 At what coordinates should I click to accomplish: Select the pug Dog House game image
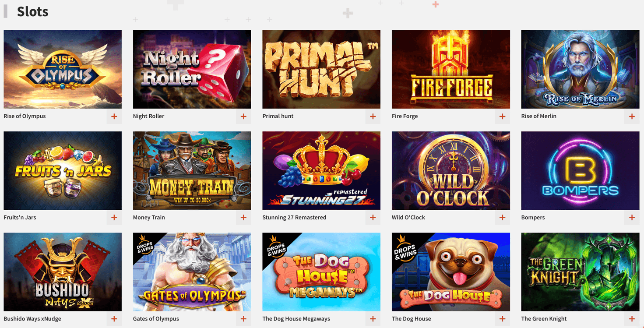coord(451,272)
